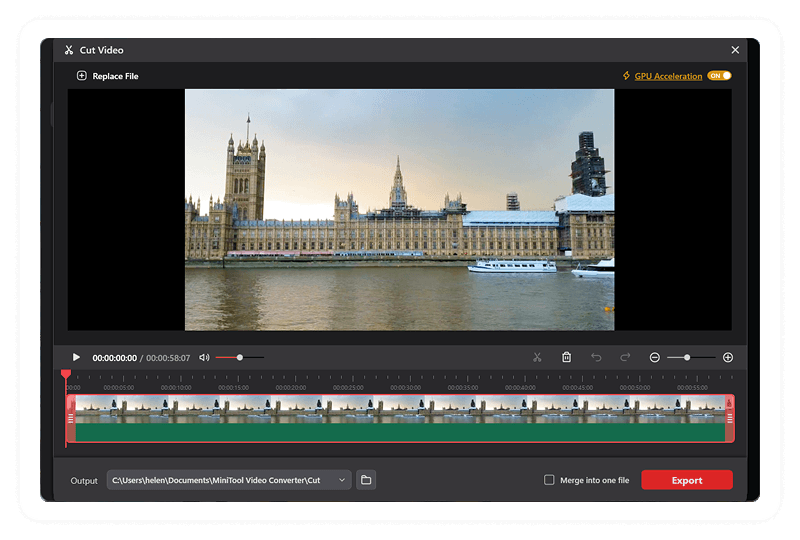Browse output folder with folder icon
The width and height of the screenshot is (800, 540).
366,480
